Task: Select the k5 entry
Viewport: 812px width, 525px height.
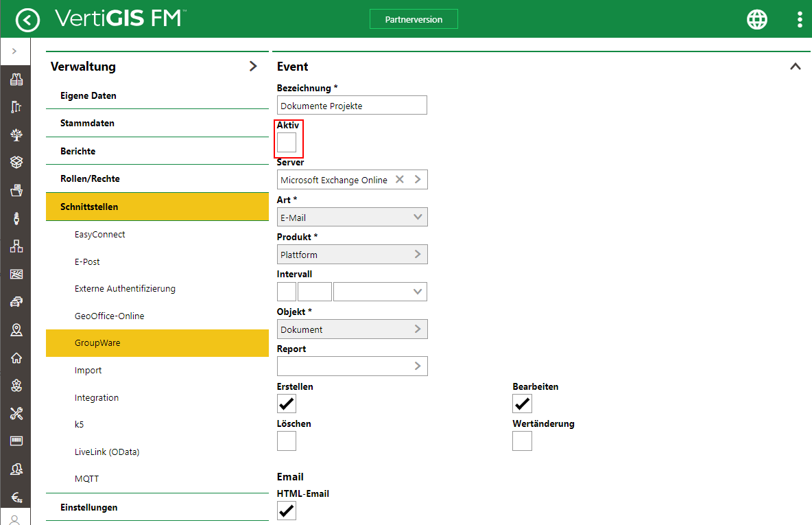Action: tap(80, 424)
